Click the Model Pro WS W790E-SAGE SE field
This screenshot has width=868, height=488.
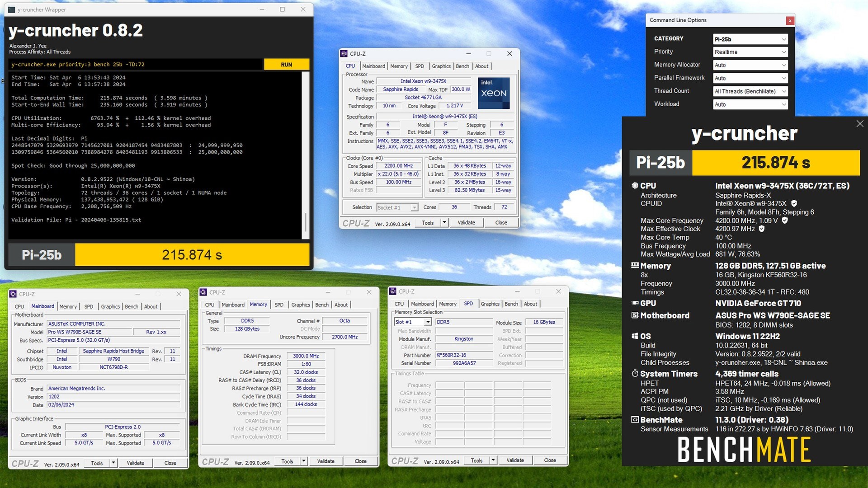click(90, 332)
